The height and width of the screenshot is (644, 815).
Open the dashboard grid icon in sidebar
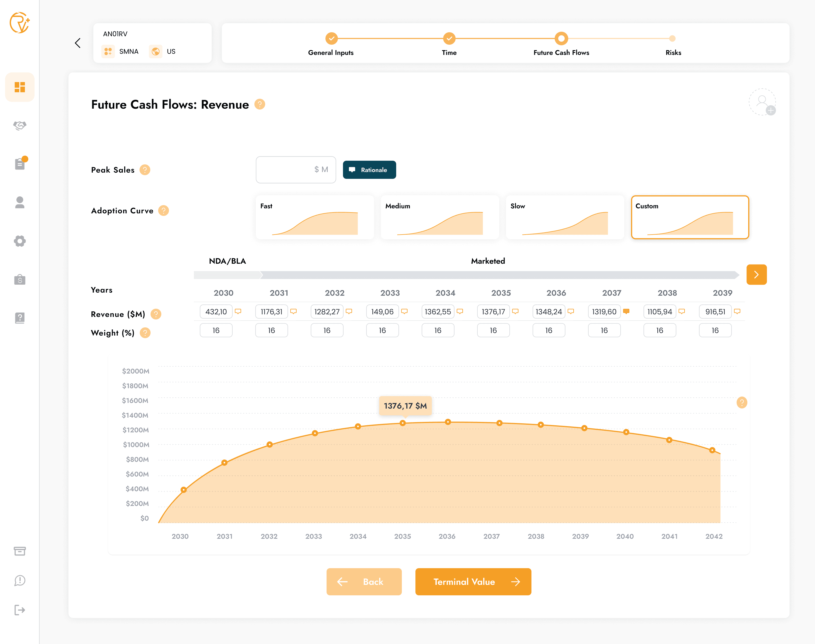pyautogui.click(x=20, y=87)
